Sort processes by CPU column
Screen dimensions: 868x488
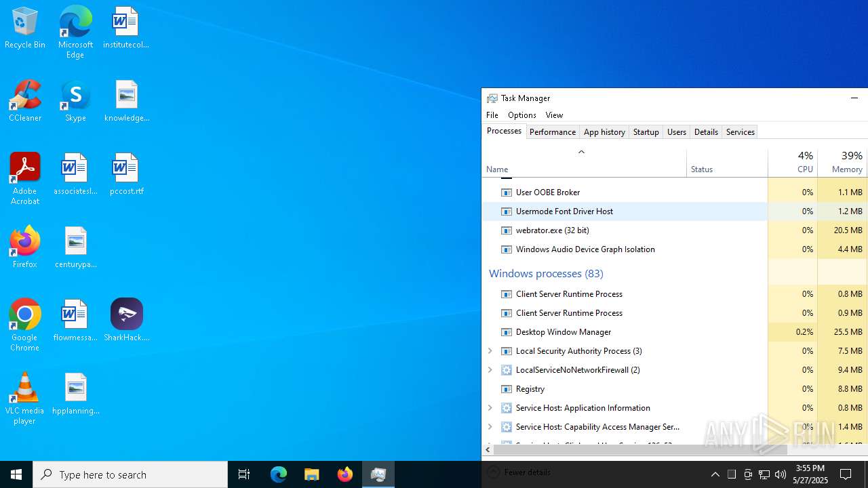pos(793,163)
